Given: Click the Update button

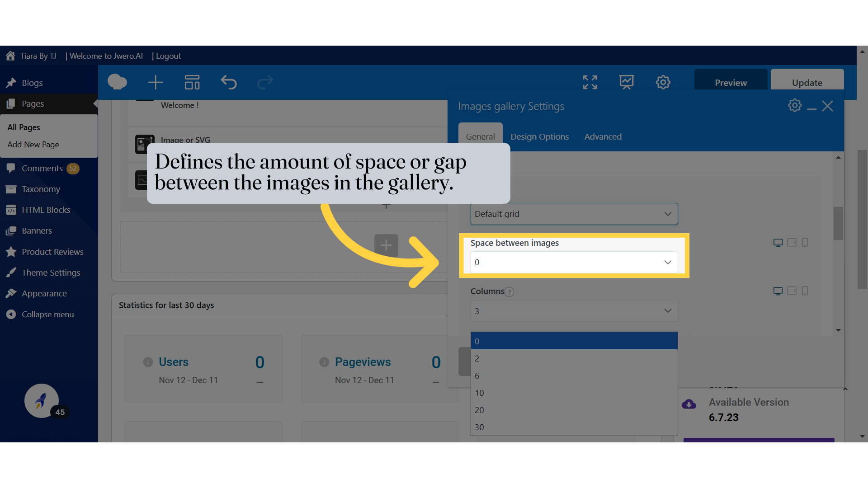Looking at the screenshot, I should tap(807, 82).
